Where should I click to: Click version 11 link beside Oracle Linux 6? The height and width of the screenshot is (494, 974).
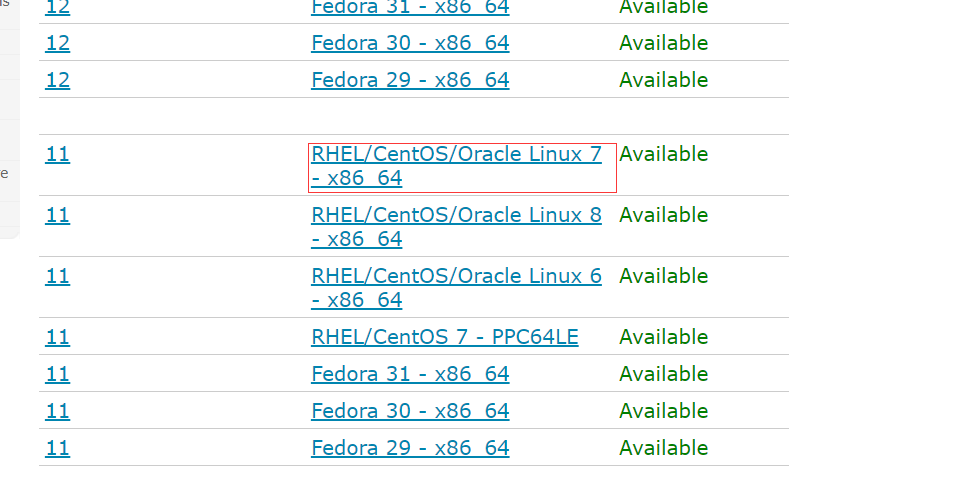58,276
